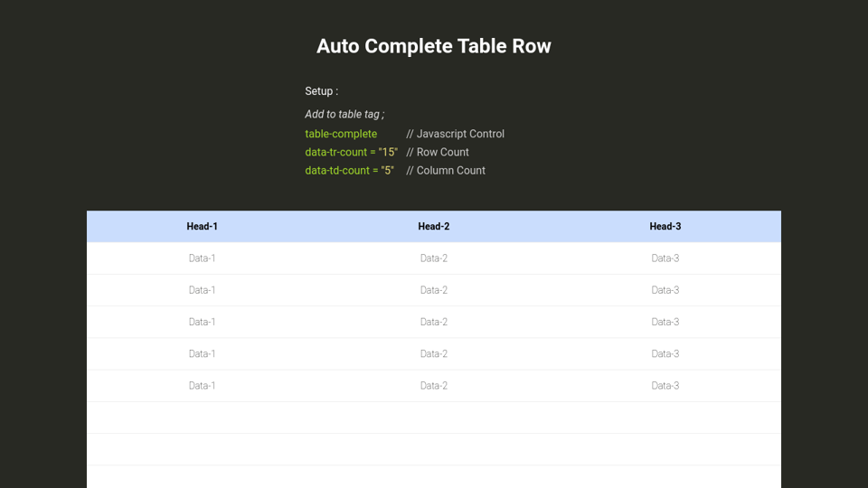Image resolution: width=868 pixels, height=488 pixels.
Task: Click the '// Row Count' comment
Action: [x=438, y=152]
